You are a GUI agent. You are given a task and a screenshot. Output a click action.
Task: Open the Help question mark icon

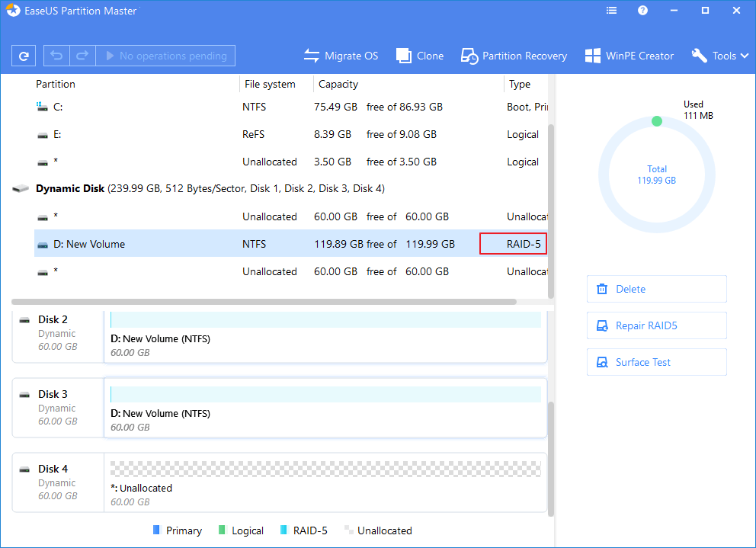[642, 10]
